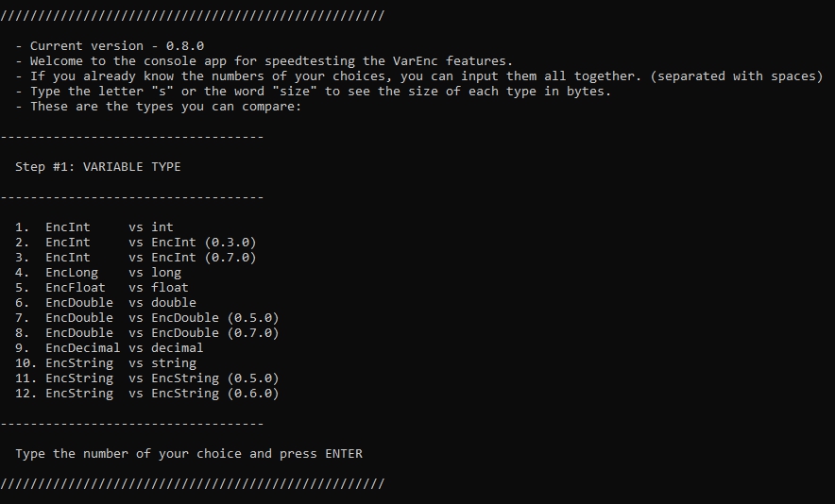Click the 'Type the letter "s"' hint line
Screen dimensions: 835x504
coord(314,91)
